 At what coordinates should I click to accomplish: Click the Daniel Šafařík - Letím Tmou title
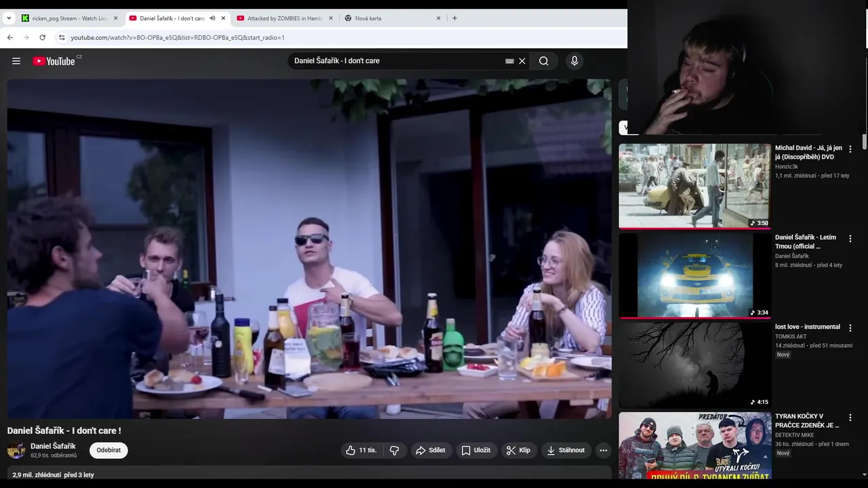(x=806, y=242)
